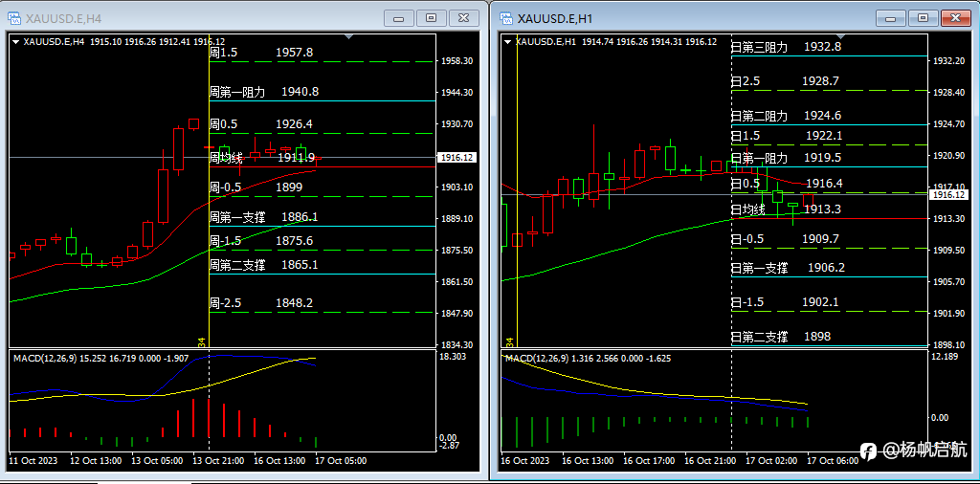Click the H1 chart window icon

pyautogui.click(x=505, y=19)
